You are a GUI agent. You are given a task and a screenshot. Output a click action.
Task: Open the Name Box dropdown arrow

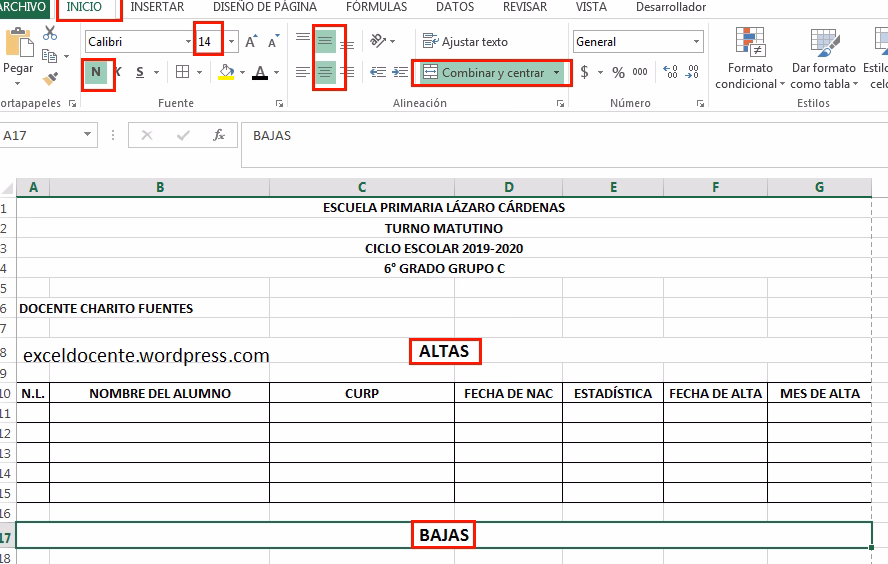[x=88, y=135]
